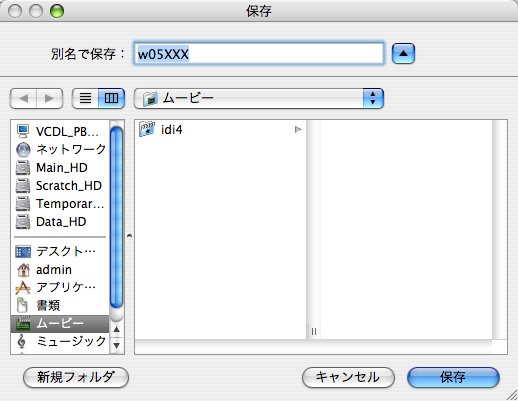Screen dimensions: 518x401
Task: Click the network globe icon
Action: [23, 149]
